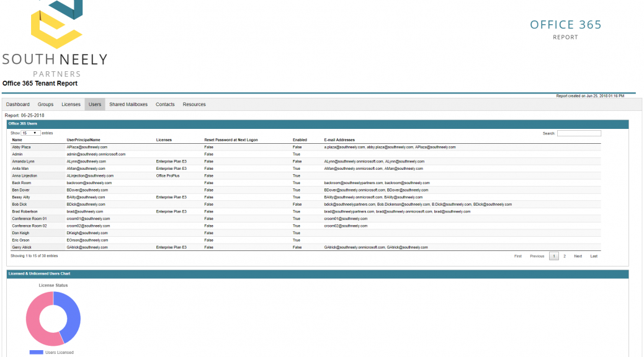Go to Last page of results
Viewport: 644px width, 357px height.
coord(594,256)
